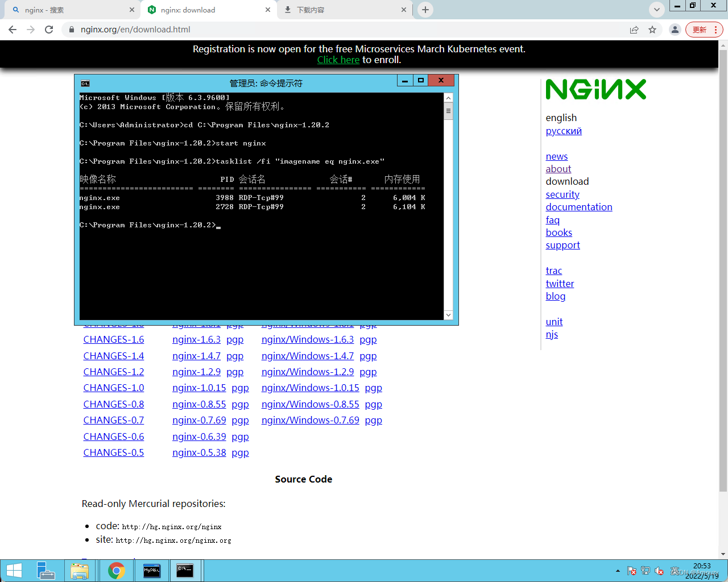This screenshot has width=728, height=582.
Task: Open the support link
Action: coord(562,246)
